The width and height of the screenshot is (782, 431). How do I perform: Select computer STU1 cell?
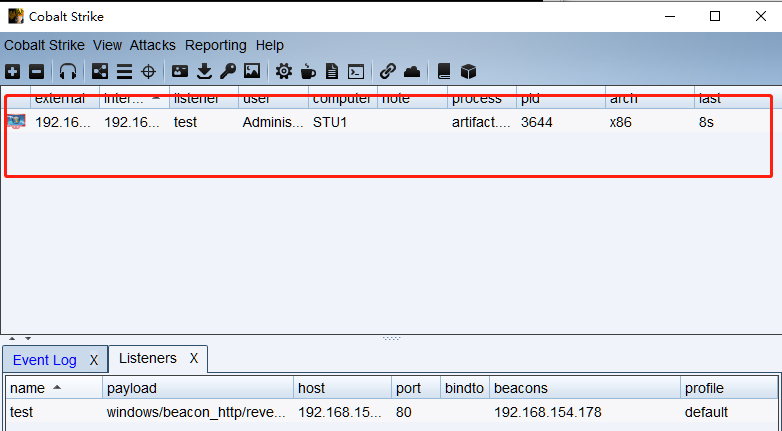tap(343, 122)
